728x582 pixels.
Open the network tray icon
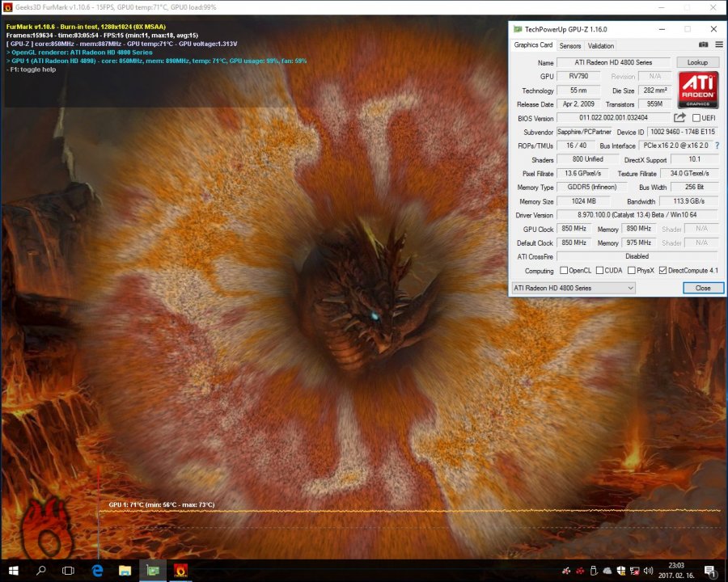(x=635, y=571)
